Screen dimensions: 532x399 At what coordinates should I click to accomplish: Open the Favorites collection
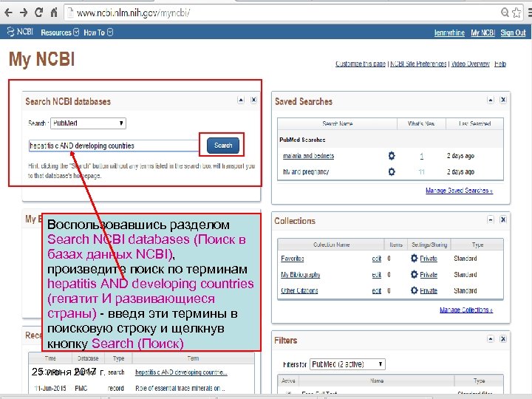[x=292, y=259]
